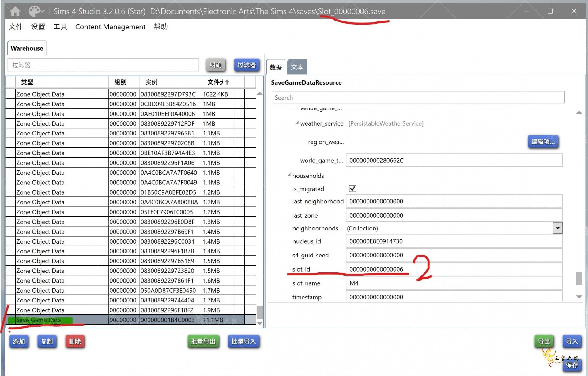Screen dimensions: 588x376
Task: Click the resource list scroll-down arrow
Action: tap(259, 323)
